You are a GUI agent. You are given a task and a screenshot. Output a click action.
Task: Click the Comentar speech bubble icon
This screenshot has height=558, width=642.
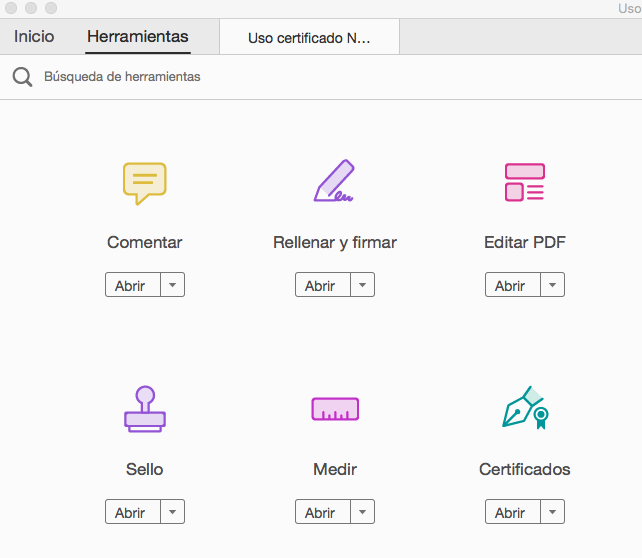coord(144,183)
